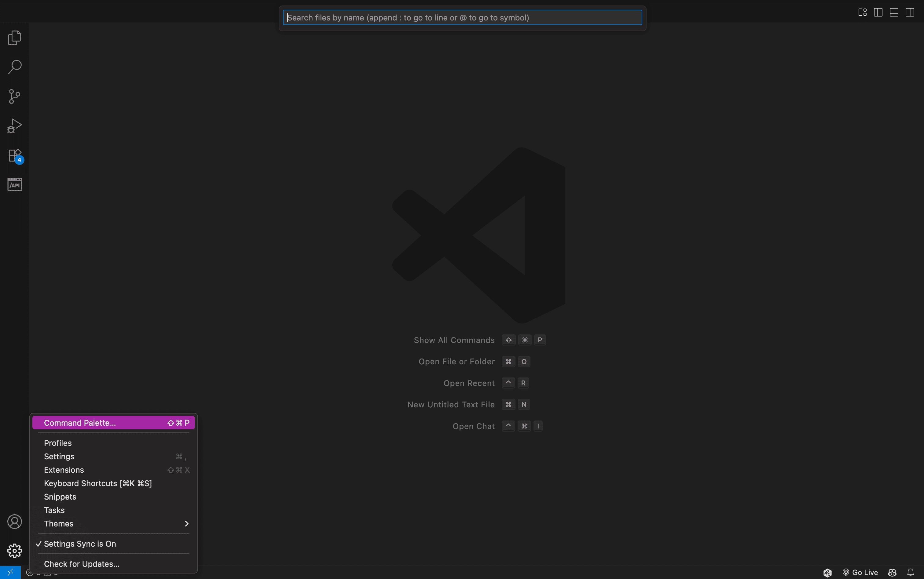Click Go Live in status bar

(860, 573)
